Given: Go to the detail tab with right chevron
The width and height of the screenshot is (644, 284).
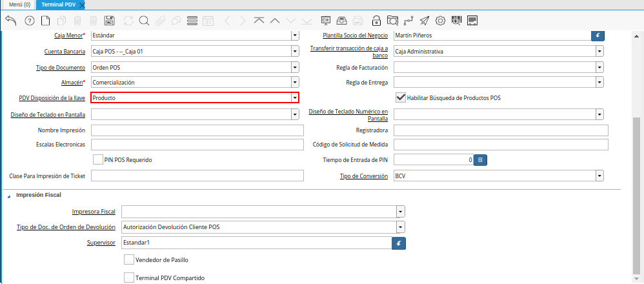Looking at the screenshot, I should pos(243,21).
